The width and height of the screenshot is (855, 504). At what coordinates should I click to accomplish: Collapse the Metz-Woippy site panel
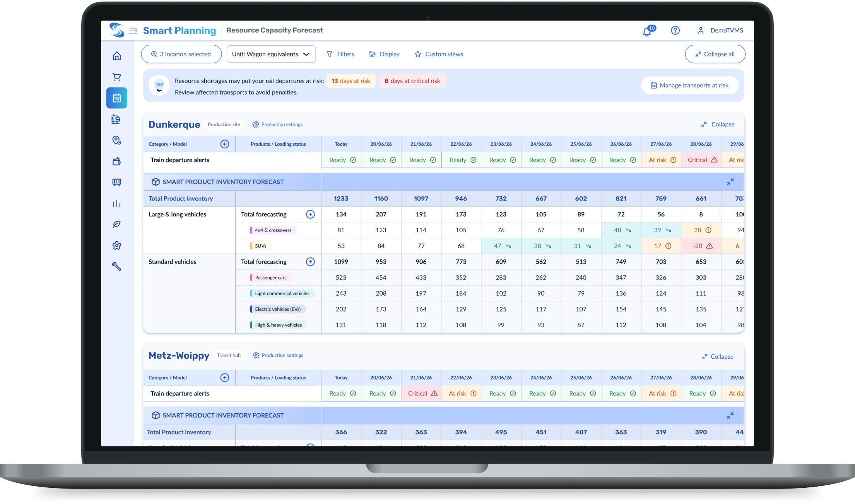[718, 357]
